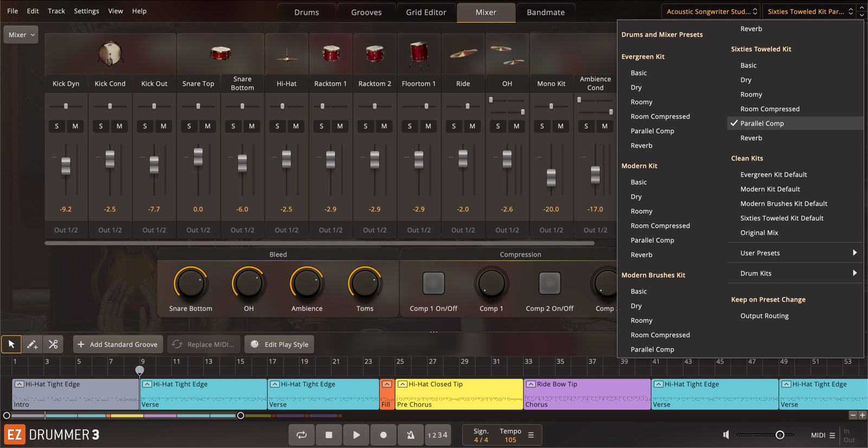Click the Racktom 2 drum image
The height and width of the screenshot is (448, 868).
point(375,53)
